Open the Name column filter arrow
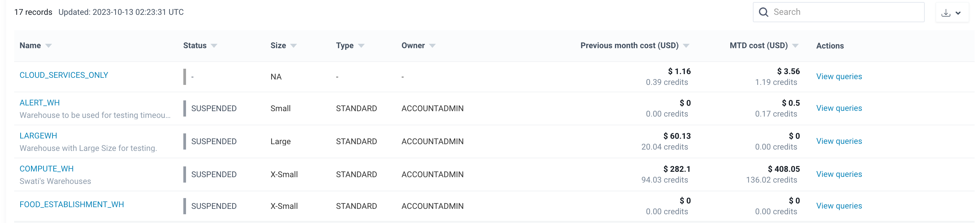 [48, 46]
